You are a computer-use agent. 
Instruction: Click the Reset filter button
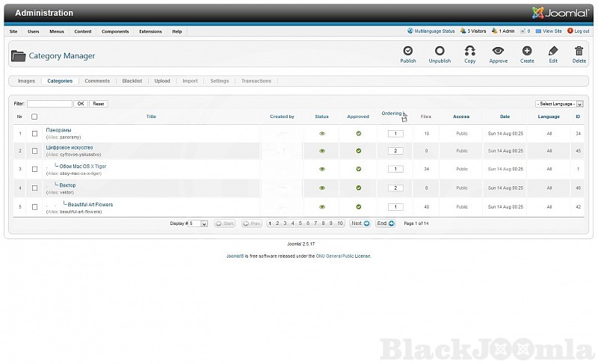tap(98, 104)
